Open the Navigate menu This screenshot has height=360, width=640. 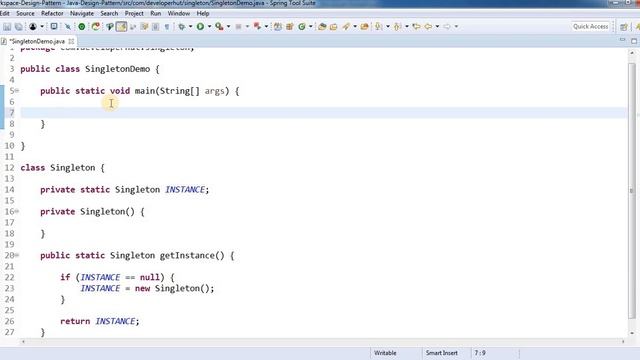point(82,13)
